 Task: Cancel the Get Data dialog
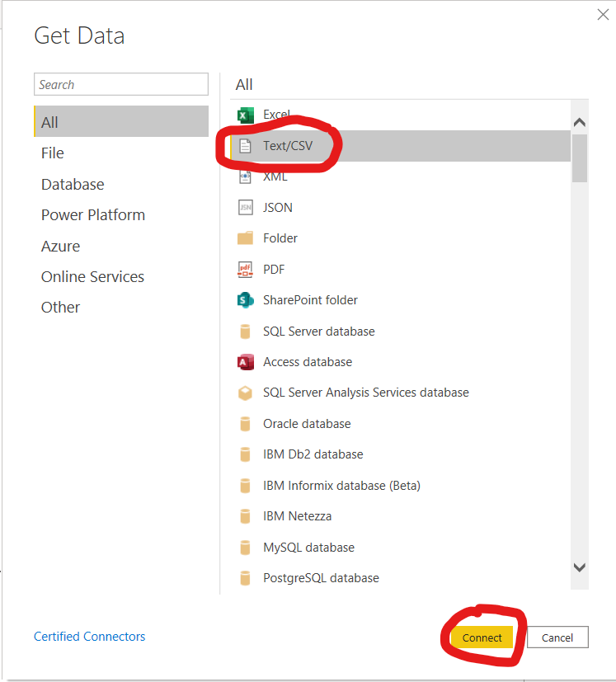[x=557, y=637]
